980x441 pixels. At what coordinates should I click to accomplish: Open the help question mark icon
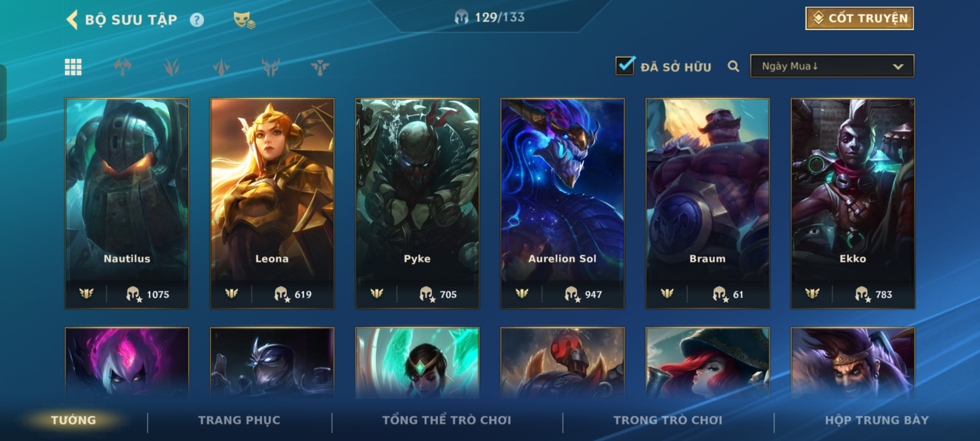pos(197,20)
